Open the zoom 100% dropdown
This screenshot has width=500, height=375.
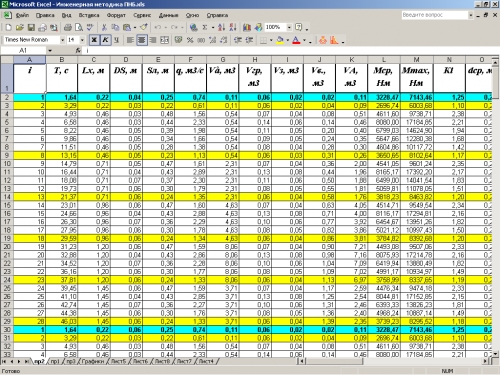point(289,27)
